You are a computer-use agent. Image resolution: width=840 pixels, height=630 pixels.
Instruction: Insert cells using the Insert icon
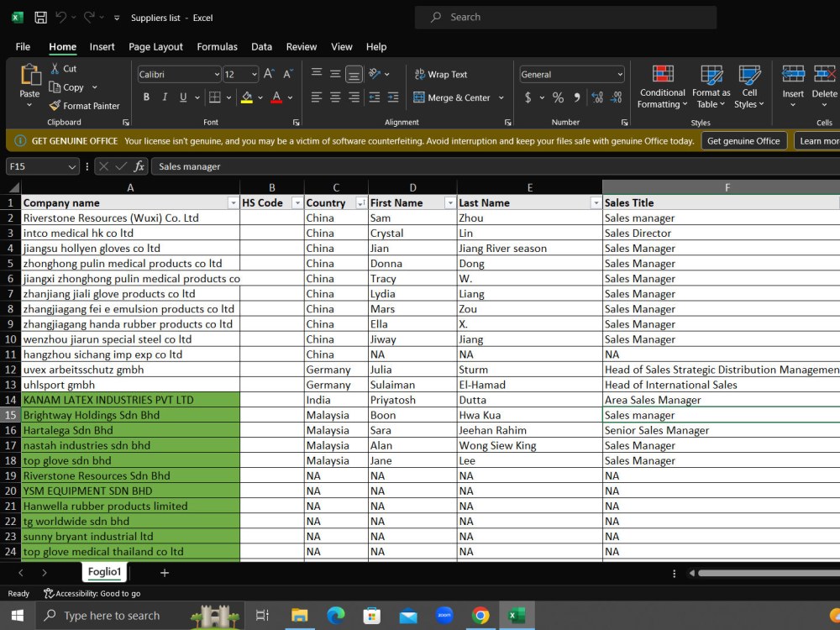(793, 75)
